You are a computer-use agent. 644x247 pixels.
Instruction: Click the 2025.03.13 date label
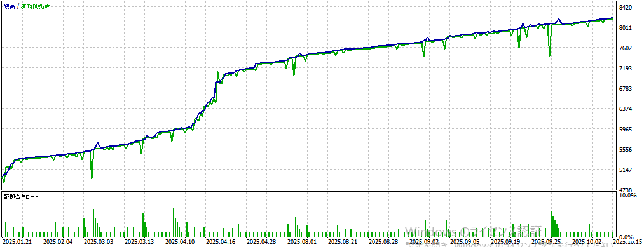click(139, 242)
